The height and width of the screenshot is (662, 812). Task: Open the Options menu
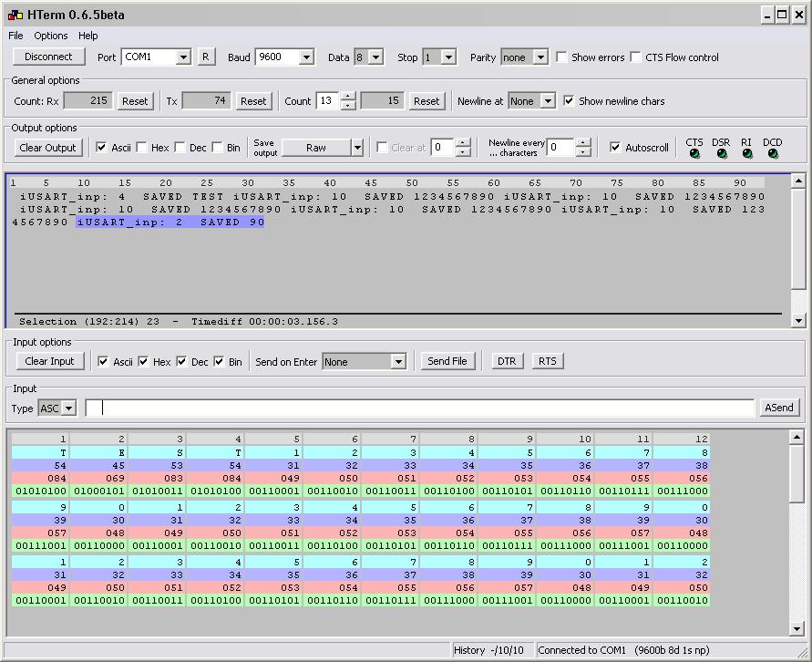(x=51, y=36)
